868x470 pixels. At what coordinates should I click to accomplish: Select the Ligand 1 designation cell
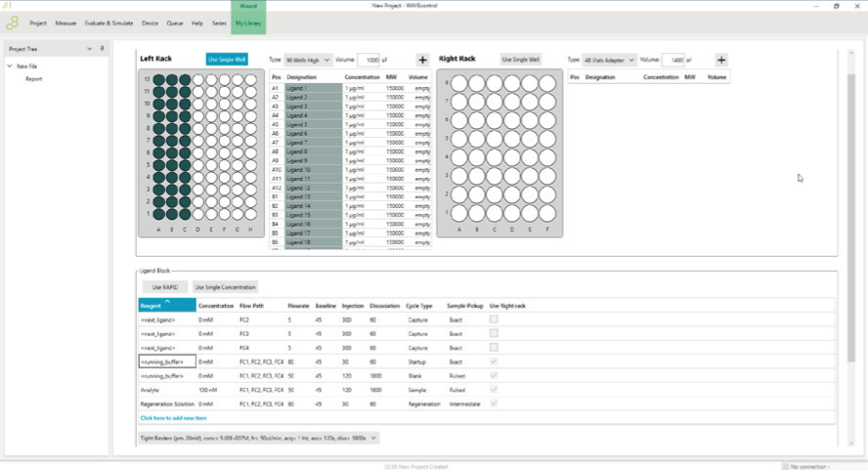click(x=314, y=88)
